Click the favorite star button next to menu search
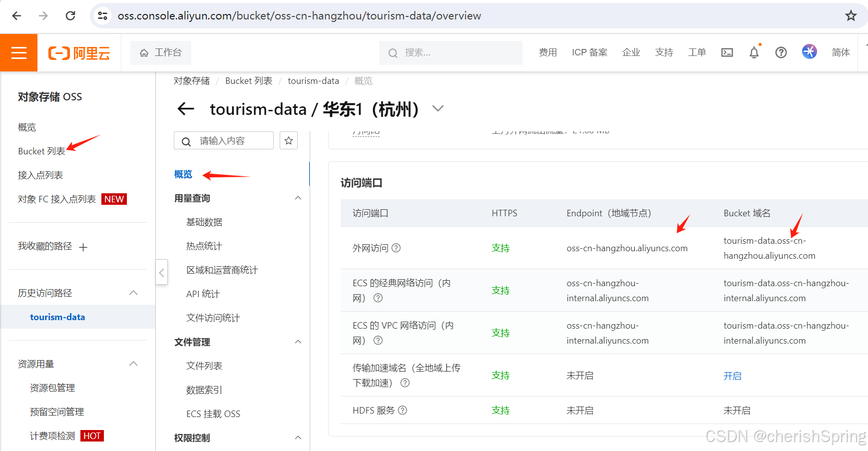Image resolution: width=868 pixels, height=451 pixels. pyautogui.click(x=289, y=141)
